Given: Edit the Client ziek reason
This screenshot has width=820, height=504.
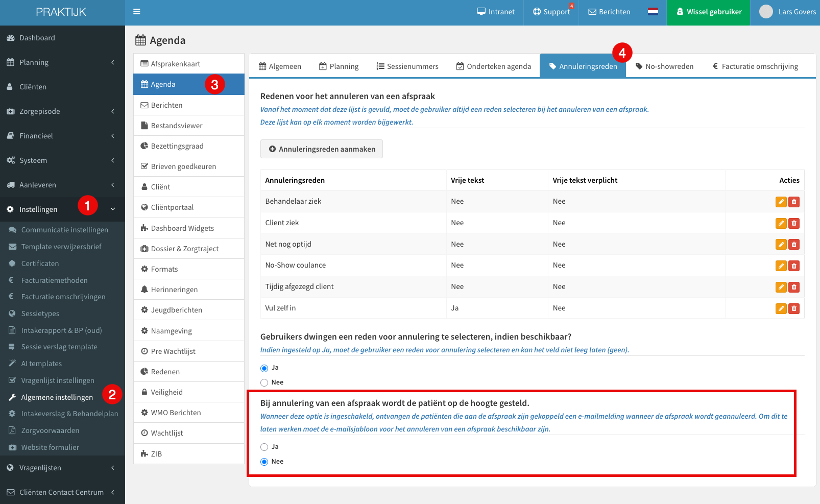Looking at the screenshot, I should 781,223.
